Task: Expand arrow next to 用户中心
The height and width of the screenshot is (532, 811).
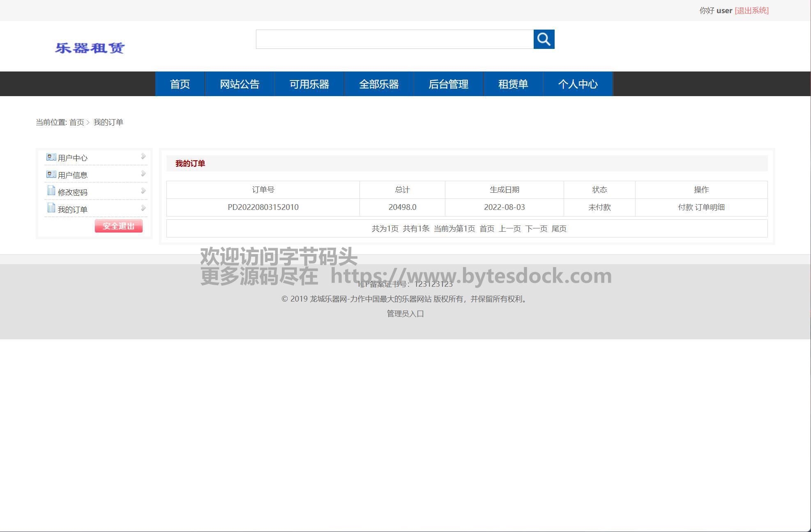Action: (x=143, y=156)
